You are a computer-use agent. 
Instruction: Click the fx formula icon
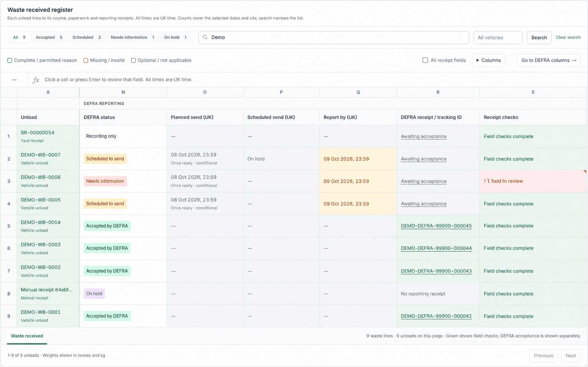[36, 80]
